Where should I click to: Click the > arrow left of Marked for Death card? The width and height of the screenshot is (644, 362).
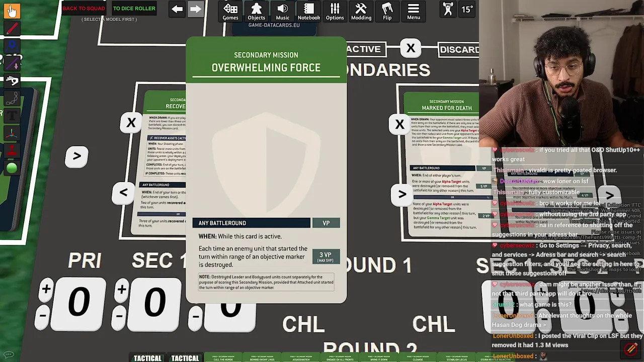pyautogui.click(x=402, y=194)
